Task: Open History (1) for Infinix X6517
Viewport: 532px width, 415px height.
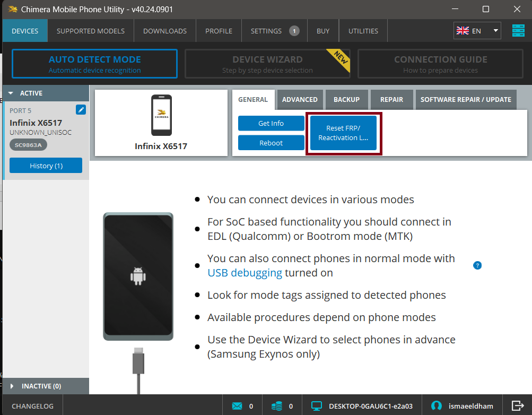Action: tap(46, 166)
